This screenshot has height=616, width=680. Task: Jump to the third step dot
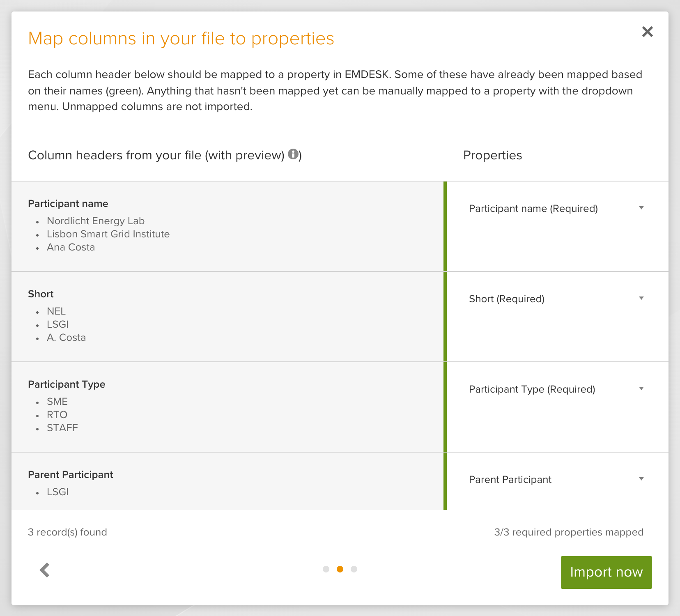pos(354,569)
